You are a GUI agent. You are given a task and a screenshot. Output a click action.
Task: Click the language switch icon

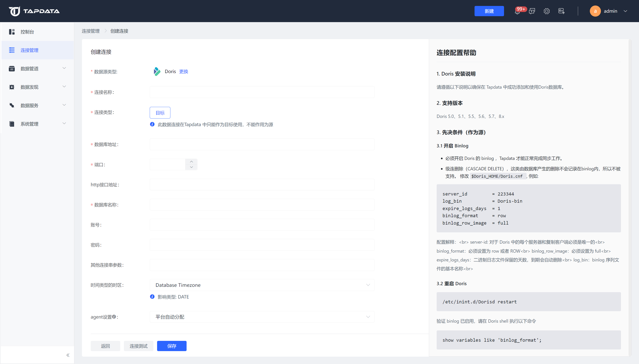[561, 11]
